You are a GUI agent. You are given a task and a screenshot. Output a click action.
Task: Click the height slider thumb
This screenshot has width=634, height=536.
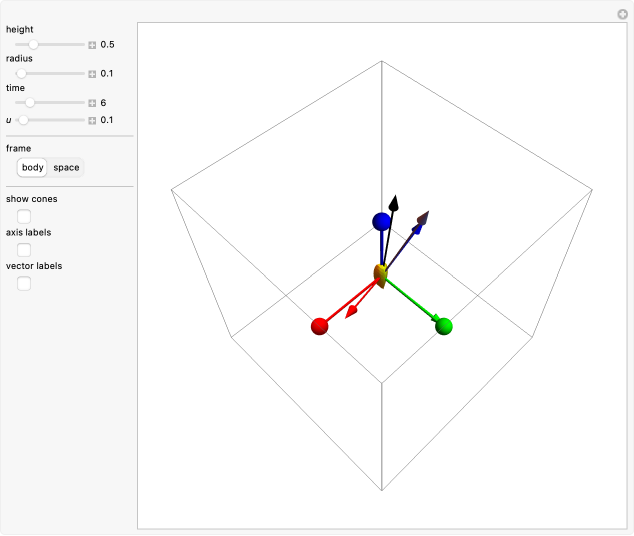(34, 45)
